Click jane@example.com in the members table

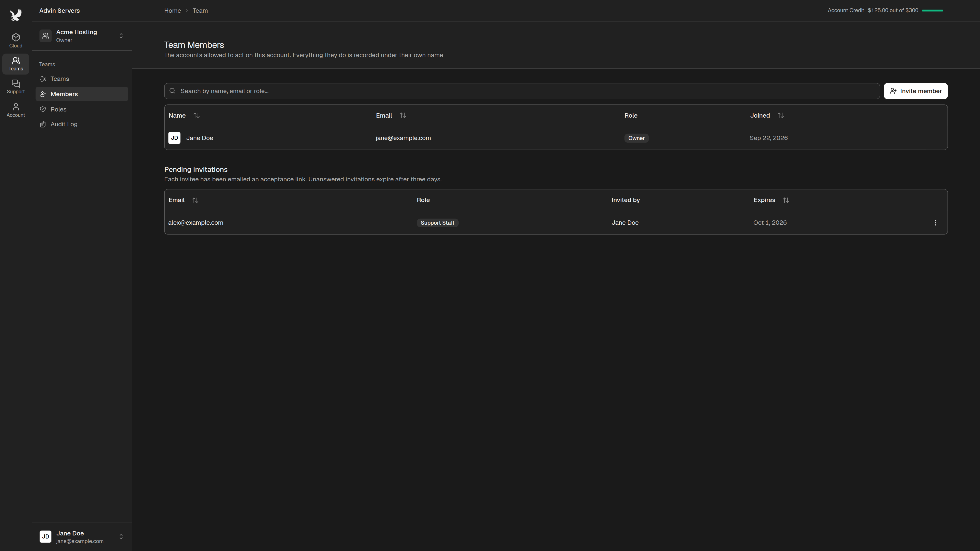pos(403,138)
